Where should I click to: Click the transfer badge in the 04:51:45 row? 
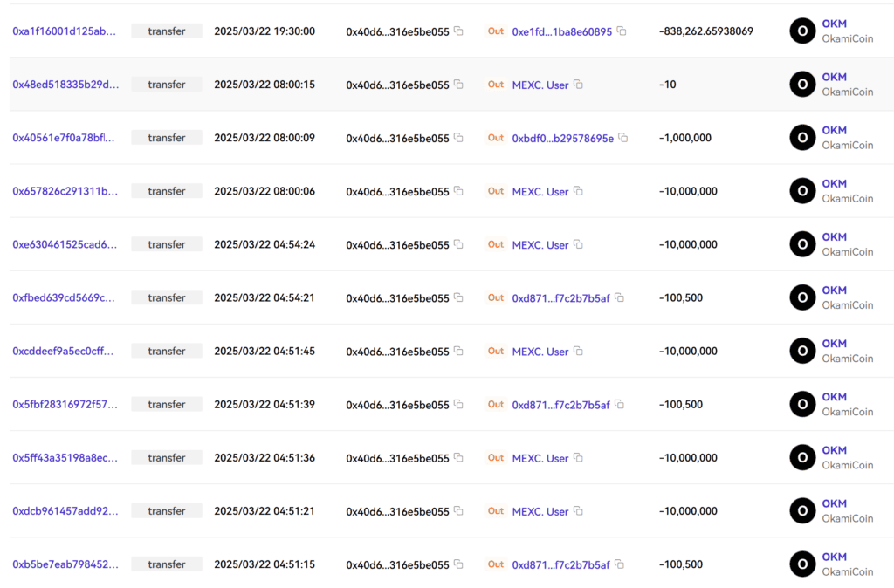pos(167,351)
